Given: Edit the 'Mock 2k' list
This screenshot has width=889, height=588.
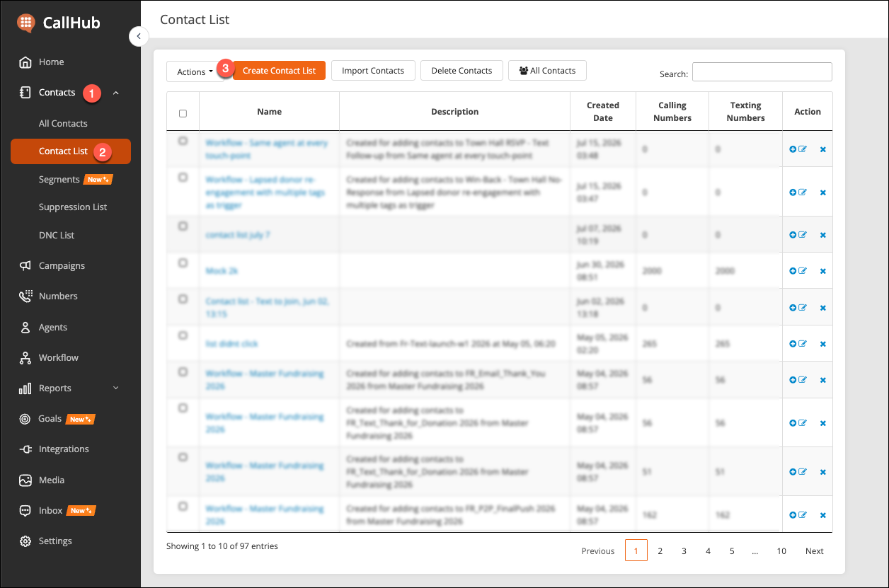Looking at the screenshot, I should pos(803,271).
